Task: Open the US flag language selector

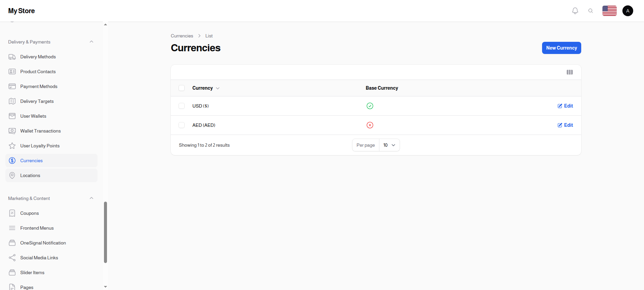Action: (x=609, y=11)
